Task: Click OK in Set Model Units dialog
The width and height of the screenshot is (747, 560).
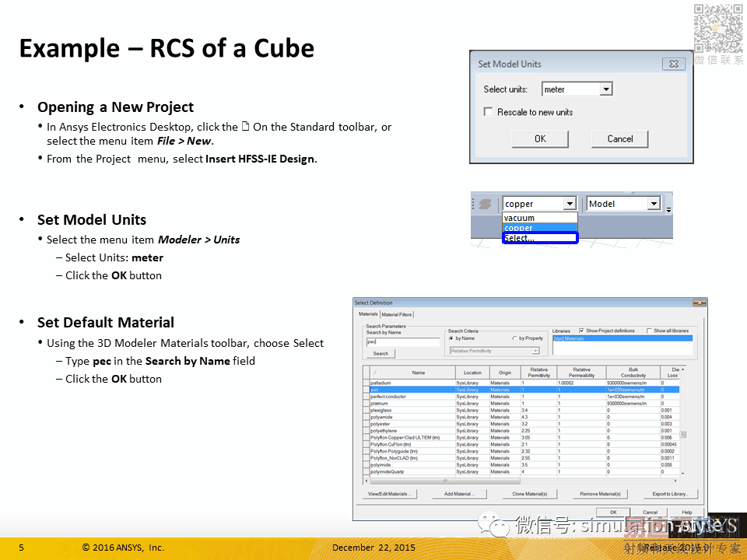Action: click(540, 139)
